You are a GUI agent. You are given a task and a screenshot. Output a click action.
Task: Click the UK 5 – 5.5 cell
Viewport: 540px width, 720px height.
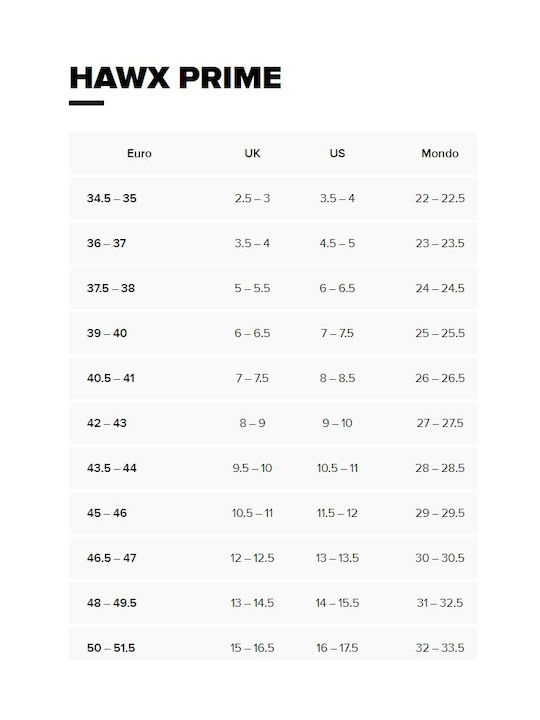pos(252,288)
